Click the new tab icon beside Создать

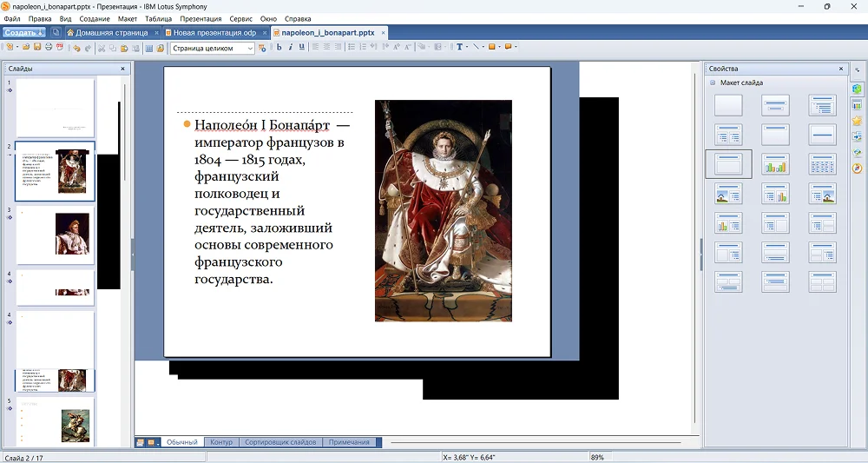(56, 33)
